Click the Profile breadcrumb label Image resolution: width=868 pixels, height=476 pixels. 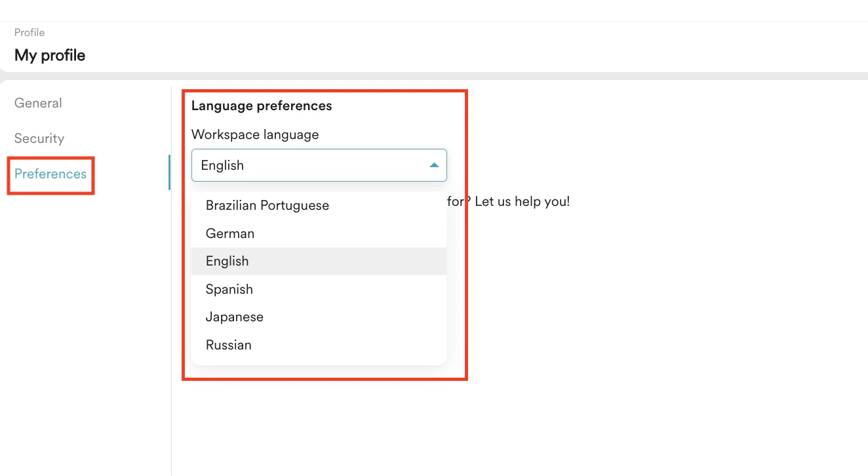[x=30, y=32]
